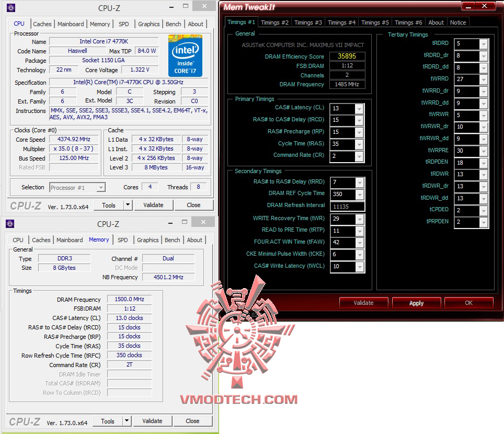
Task: Click the Tools button in top CPU-Z window
Action: [109, 205]
